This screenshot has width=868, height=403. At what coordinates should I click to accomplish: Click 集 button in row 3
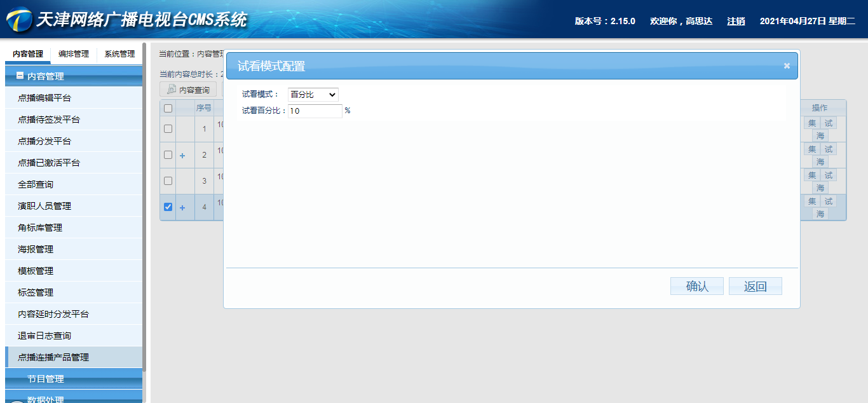[x=812, y=175]
